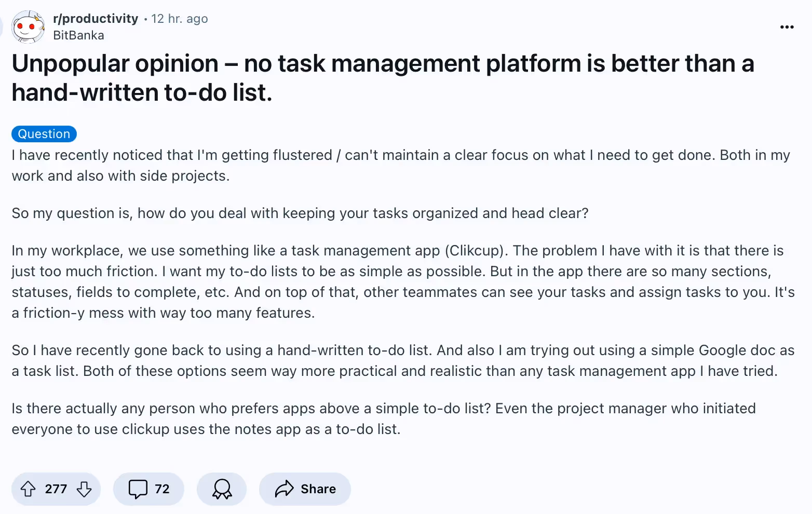Click the paragraph mentioning Clikcup
The height and width of the screenshot is (514, 812).
coord(400,281)
